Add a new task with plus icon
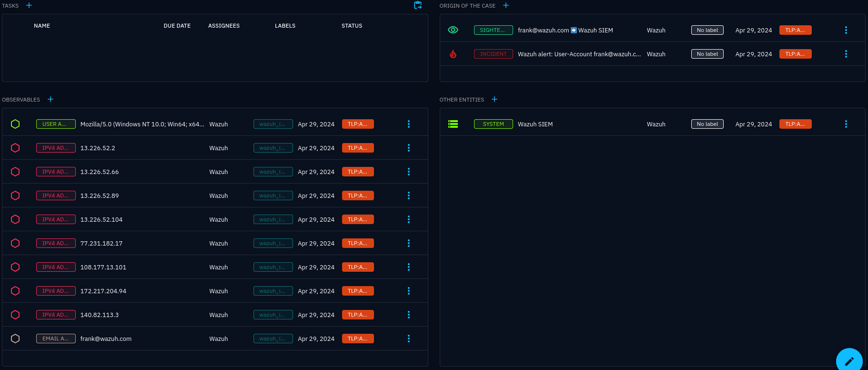The width and height of the screenshot is (868, 370). [29, 5]
